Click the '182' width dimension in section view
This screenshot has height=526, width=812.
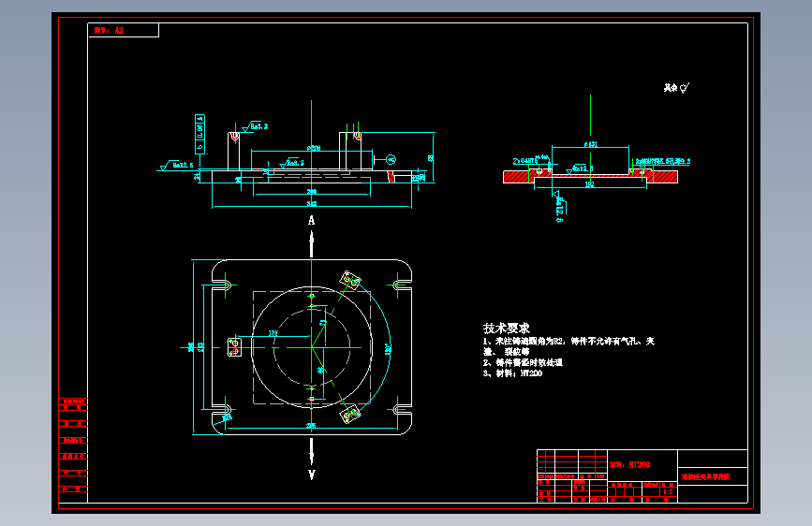(589, 183)
